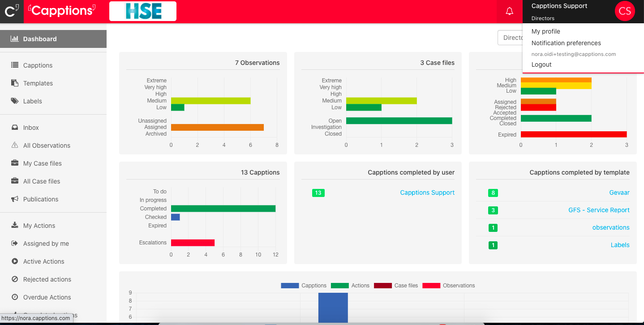Screen dimensions: 644x325
Task: Click the Active Actions play icon
Action: pos(15,261)
